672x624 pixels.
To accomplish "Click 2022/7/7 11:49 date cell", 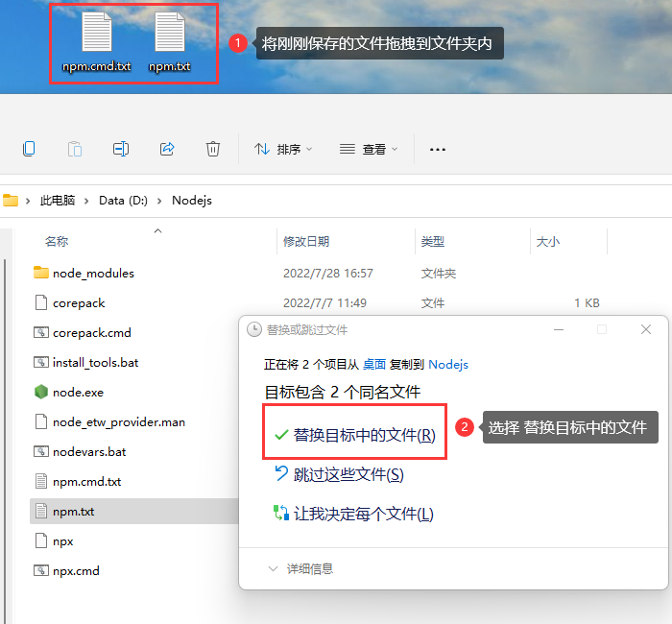I will pyautogui.click(x=324, y=303).
